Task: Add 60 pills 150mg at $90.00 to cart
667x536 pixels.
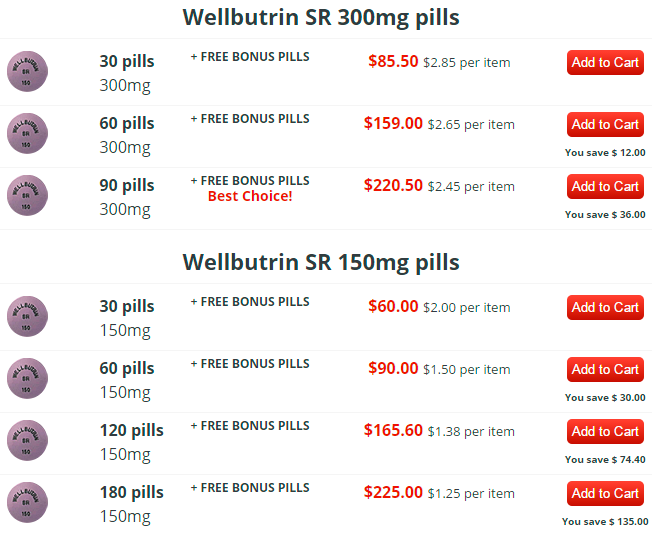Action: (x=605, y=370)
